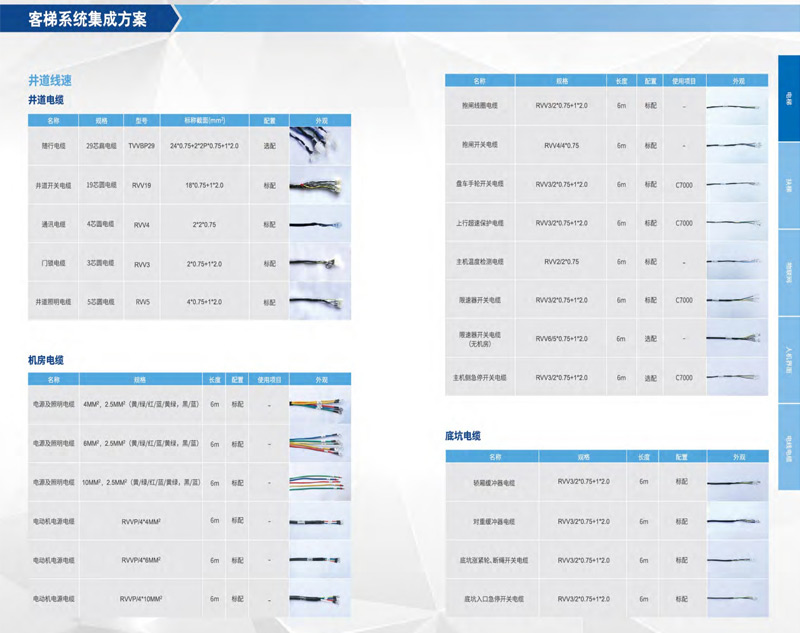The height and width of the screenshot is (633, 800).
Task: Click the 门锁电缆 cable photo
Action: (x=320, y=263)
